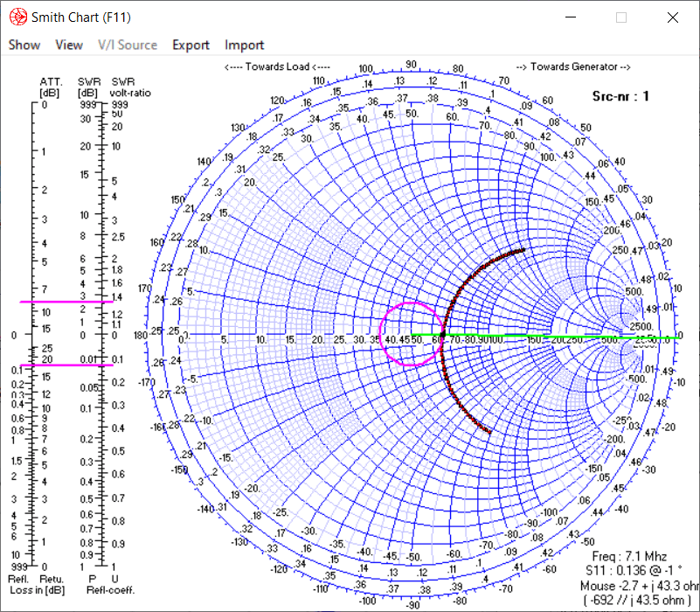Click the upper magenta marker on SWR scale
The width and height of the screenshot is (700, 612).
(x=66, y=303)
